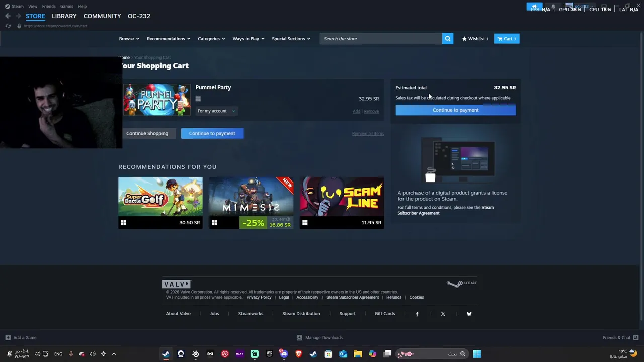Click the back navigation arrow

tap(8, 16)
